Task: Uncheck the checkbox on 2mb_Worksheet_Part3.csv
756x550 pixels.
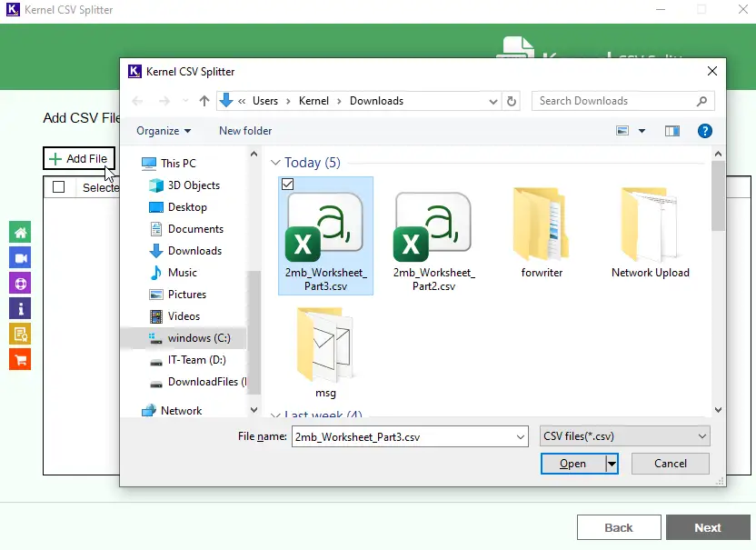Action: 287,184
